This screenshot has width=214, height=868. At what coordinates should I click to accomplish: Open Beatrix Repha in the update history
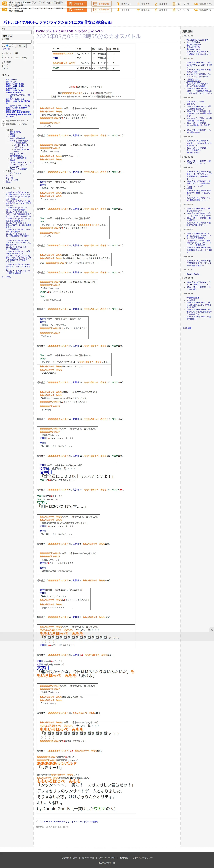coord(193,274)
